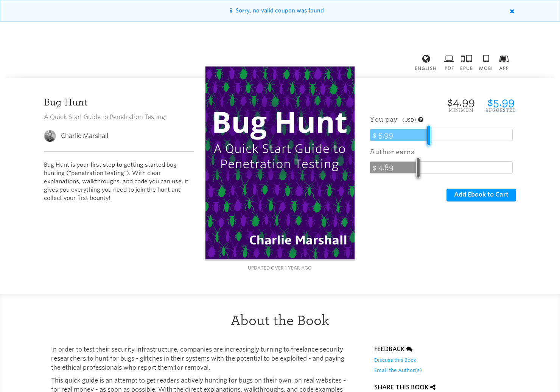Select the APP open-book icon
560x392 pixels.
[504, 59]
